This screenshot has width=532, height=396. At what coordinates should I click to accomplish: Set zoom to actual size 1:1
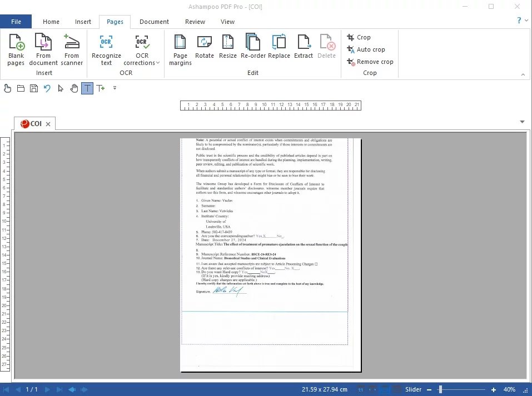pyautogui.click(x=360, y=389)
